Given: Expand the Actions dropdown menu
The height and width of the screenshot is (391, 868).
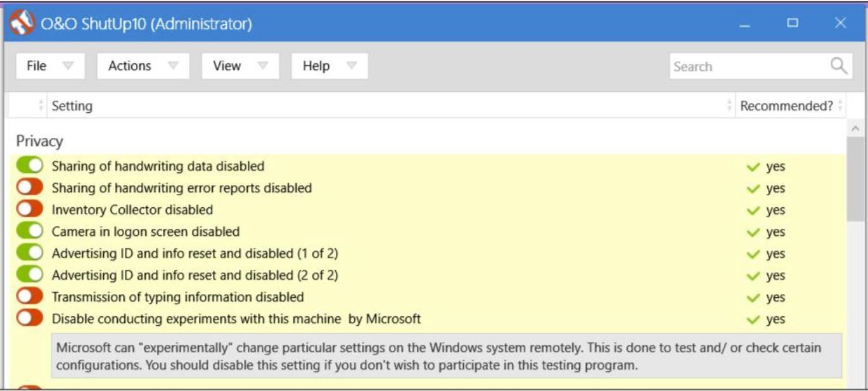Looking at the screenshot, I should pos(143,66).
